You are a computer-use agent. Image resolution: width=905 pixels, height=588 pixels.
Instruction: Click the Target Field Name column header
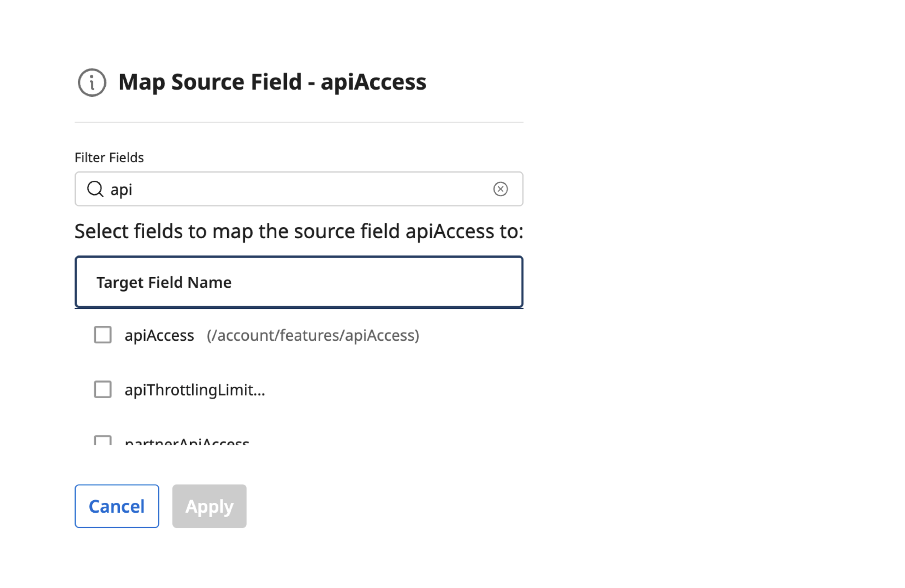coord(163,282)
